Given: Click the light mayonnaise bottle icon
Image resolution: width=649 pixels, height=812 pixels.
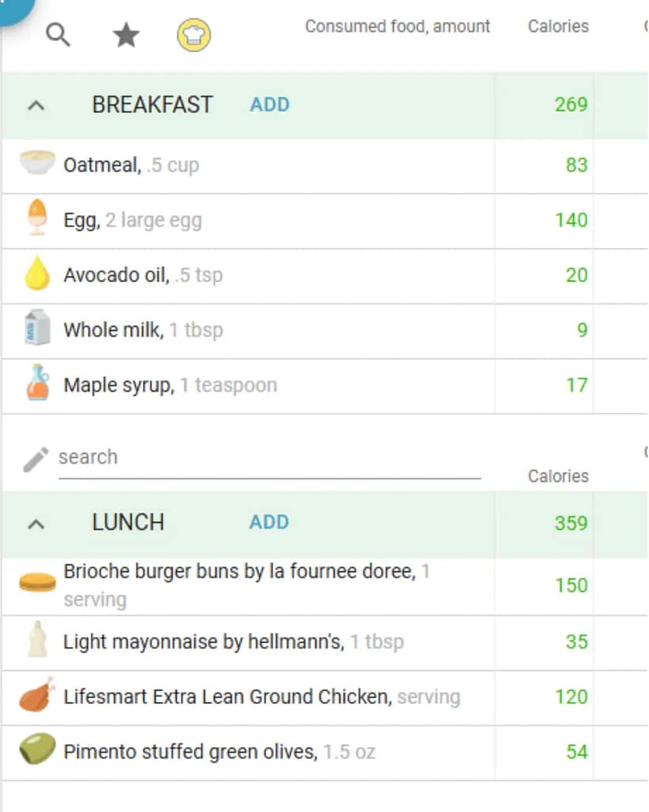Looking at the screenshot, I should (x=37, y=640).
